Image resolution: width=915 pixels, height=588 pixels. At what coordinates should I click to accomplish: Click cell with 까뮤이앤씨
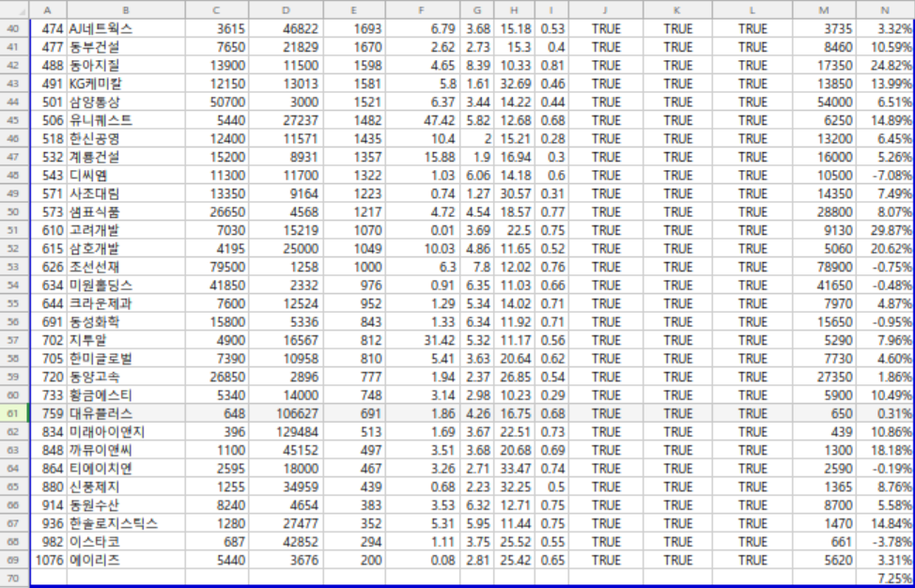(126, 450)
